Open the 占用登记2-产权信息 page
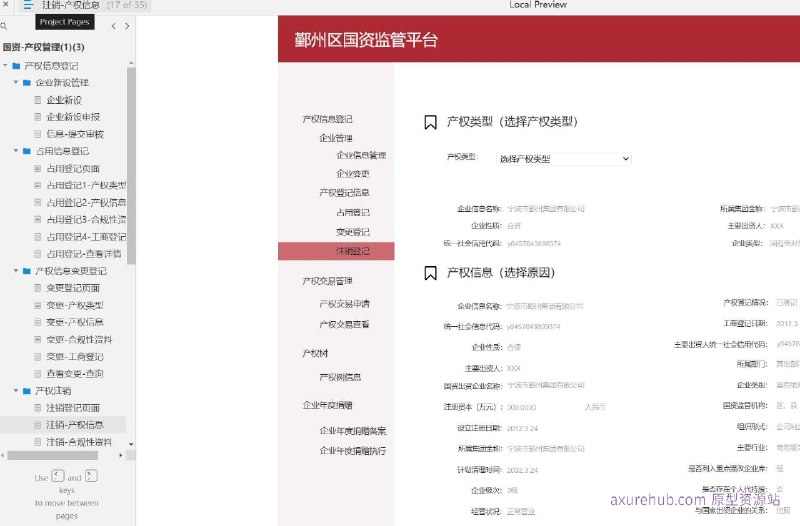The image size is (800, 526). (x=86, y=203)
